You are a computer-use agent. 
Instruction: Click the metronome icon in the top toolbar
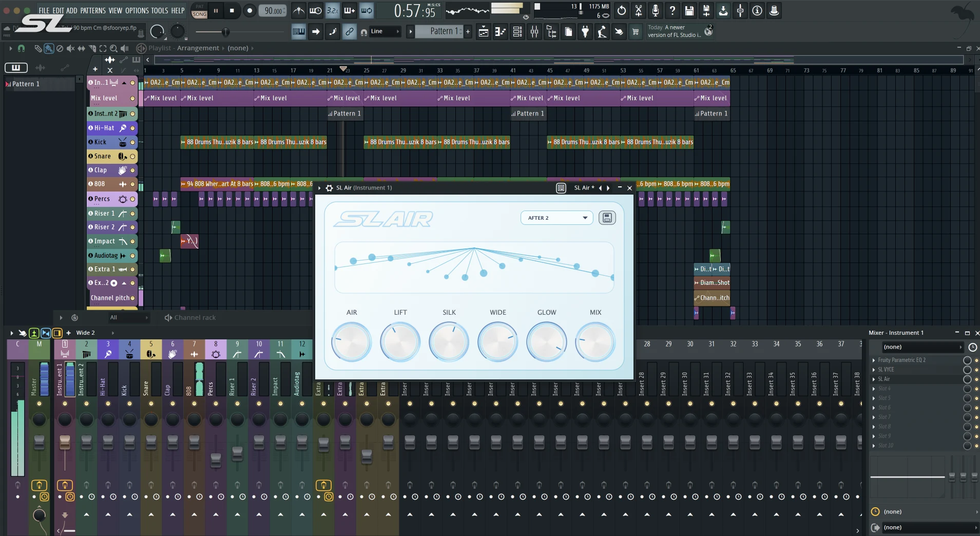(299, 10)
